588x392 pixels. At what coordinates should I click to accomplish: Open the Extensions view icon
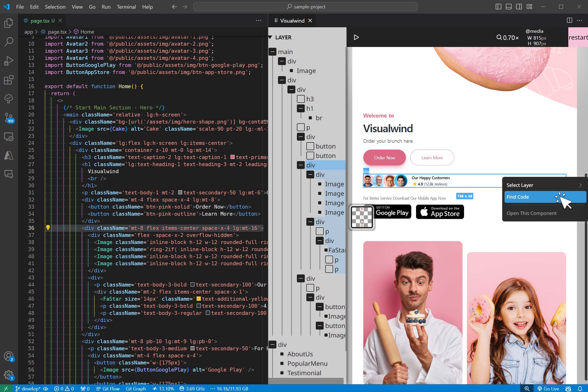[9, 80]
